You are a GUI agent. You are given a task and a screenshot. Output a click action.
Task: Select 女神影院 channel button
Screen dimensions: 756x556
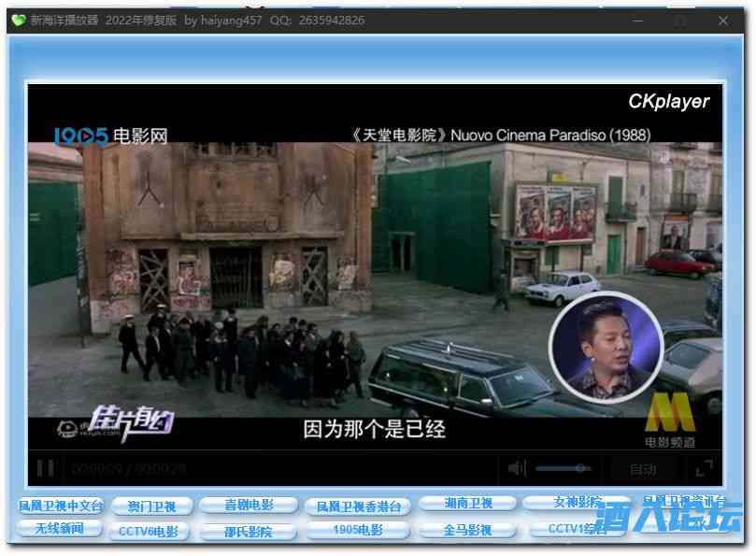click(577, 503)
